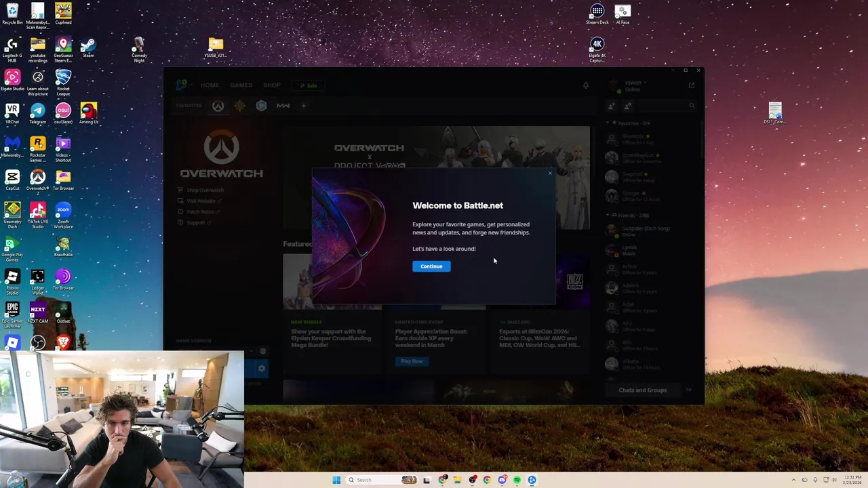
Task: Add a favorite game with plus icon
Action: (304, 106)
